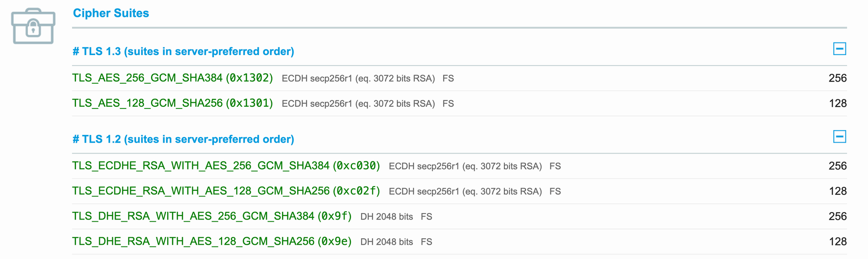Viewport: 868px width, 259px height.
Task: Click the TLS 1.3 server-preferred order heading
Action: coord(183,52)
